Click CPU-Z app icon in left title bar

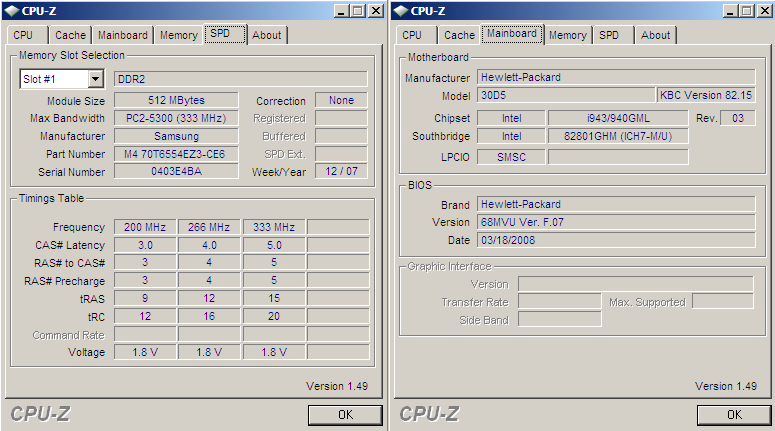[x=12, y=11]
